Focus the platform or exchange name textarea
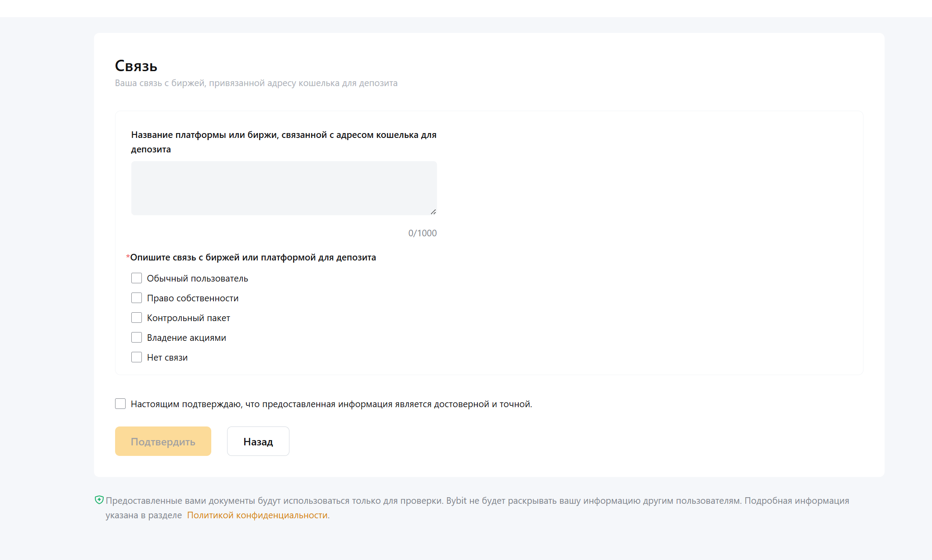Image resolution: width=932 pixels, height=560 pixels. click(284, 188)
